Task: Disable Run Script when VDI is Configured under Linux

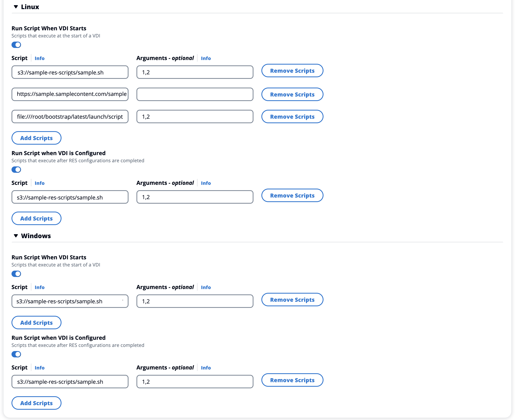Action: click(x=16, y=169)
